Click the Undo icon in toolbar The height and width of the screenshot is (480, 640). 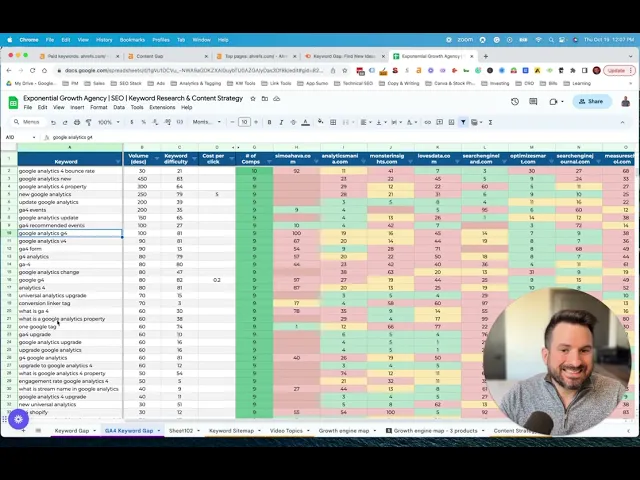tap(53, 122)
